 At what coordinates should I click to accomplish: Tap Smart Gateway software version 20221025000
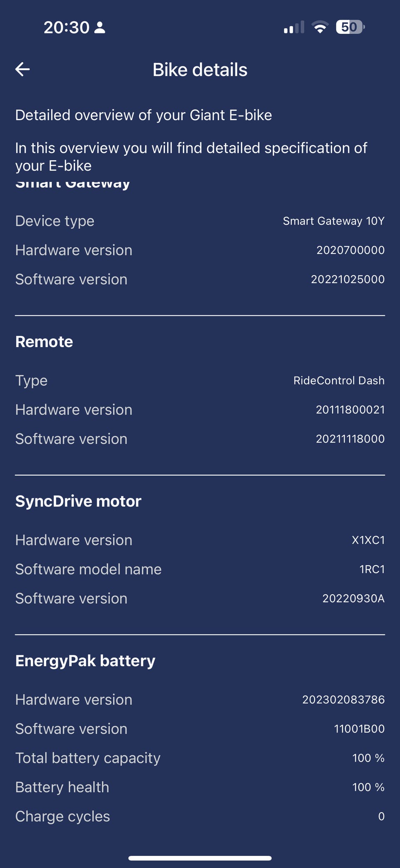347,279
